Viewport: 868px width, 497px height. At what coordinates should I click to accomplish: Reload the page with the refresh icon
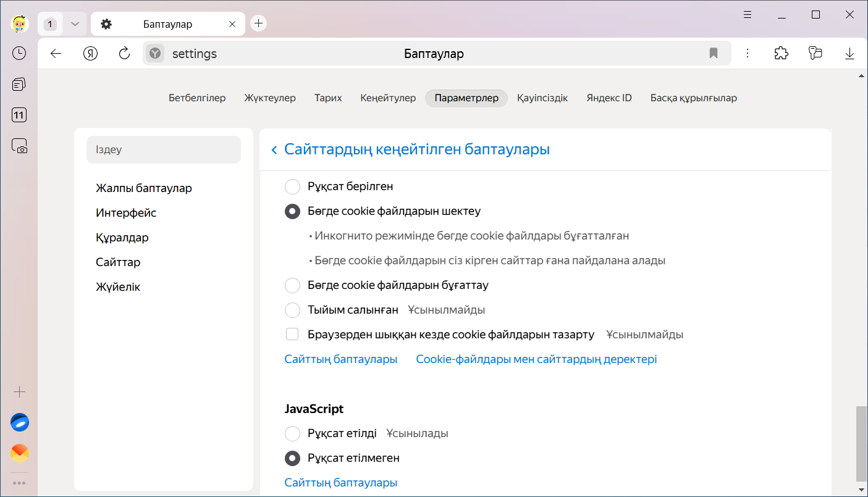tap(124, 54)
